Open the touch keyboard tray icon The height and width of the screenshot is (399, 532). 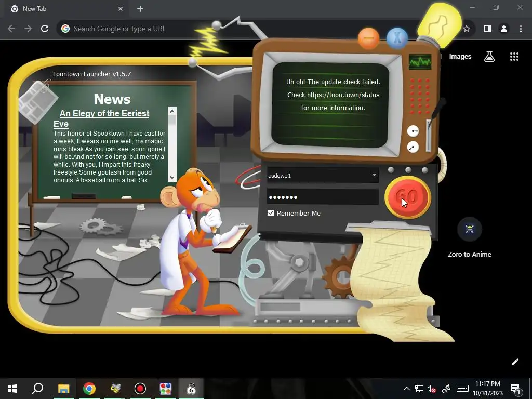pos(462,389)
